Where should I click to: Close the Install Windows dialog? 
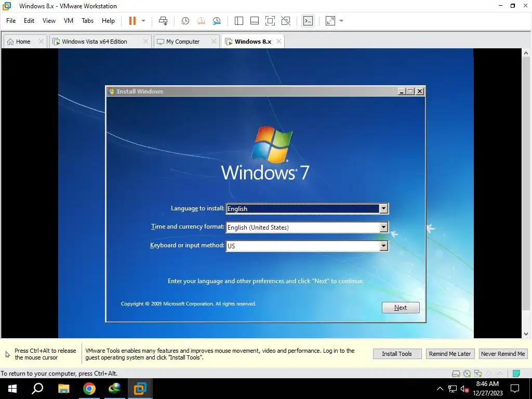420,91
